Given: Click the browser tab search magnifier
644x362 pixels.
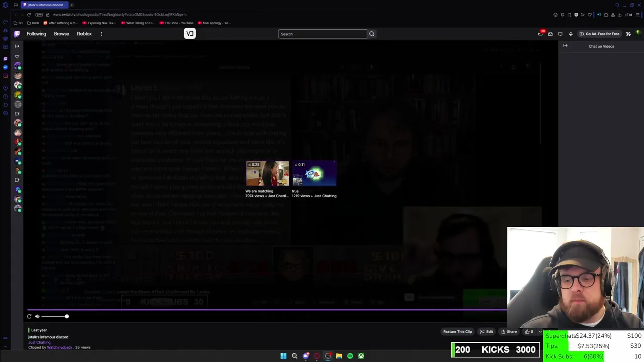Looking at the screenshot, I should point(617,5).
